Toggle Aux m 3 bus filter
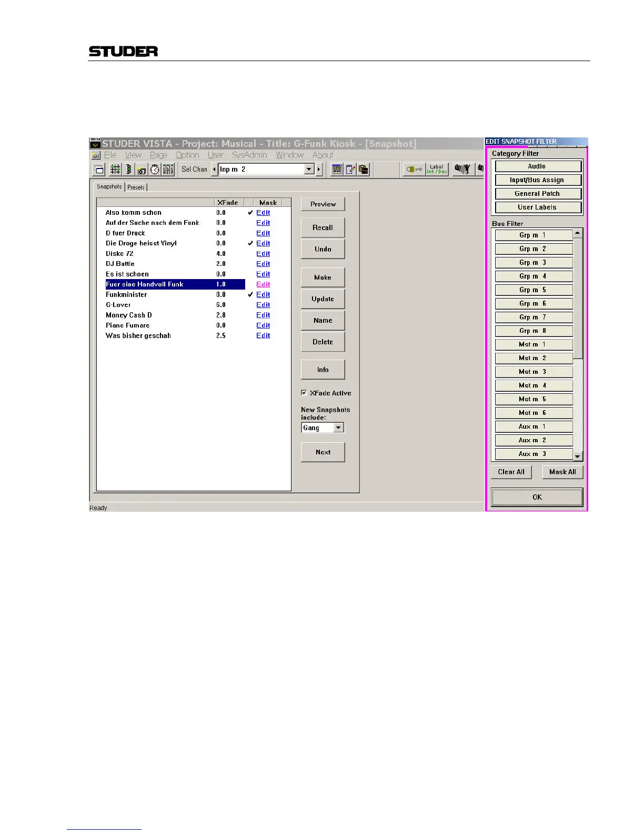The image size is (644, 834). click(x=534, y=454)
